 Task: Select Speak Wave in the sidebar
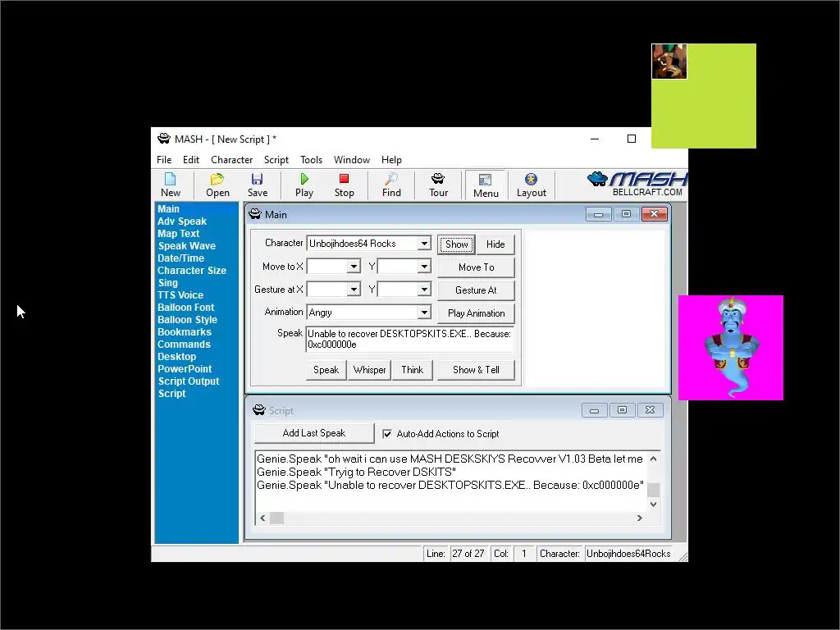tap(186, 246)
